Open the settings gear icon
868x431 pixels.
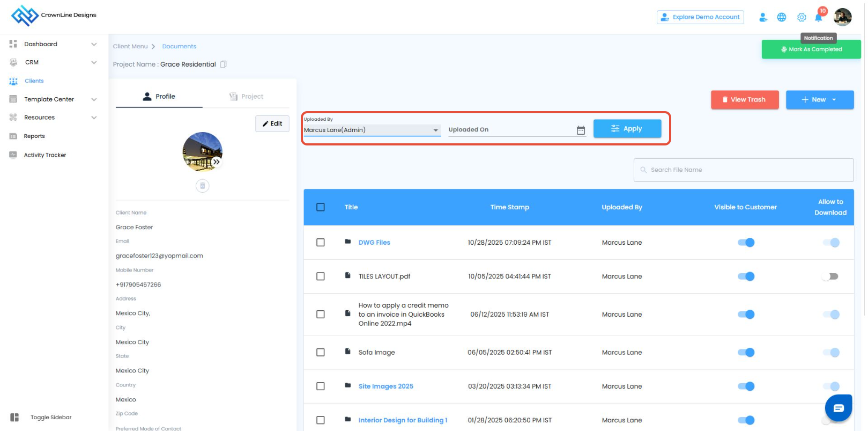[801, 18]
